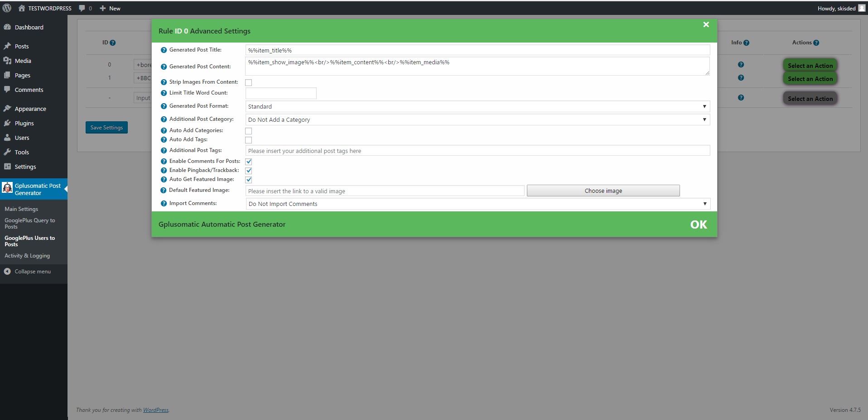This screenshot has height=420, width=868.
Task: Click the help icon beside Generated Post Title
Action: (164, 50)
